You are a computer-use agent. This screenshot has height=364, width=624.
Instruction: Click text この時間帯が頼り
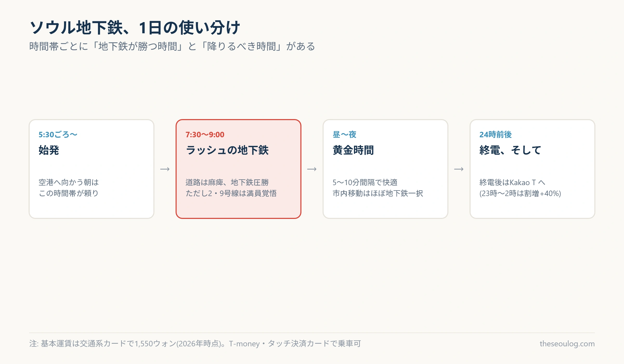[69, 193]
